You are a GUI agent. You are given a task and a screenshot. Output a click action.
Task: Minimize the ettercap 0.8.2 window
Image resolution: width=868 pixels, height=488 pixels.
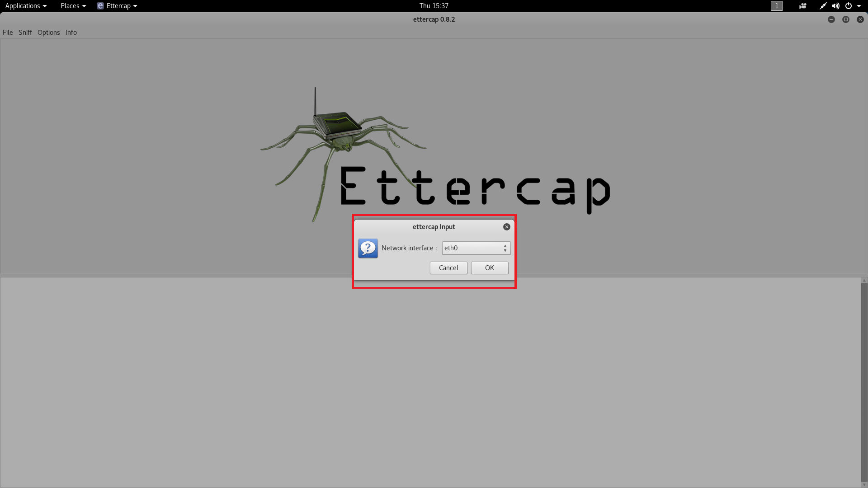coord(831,19)
